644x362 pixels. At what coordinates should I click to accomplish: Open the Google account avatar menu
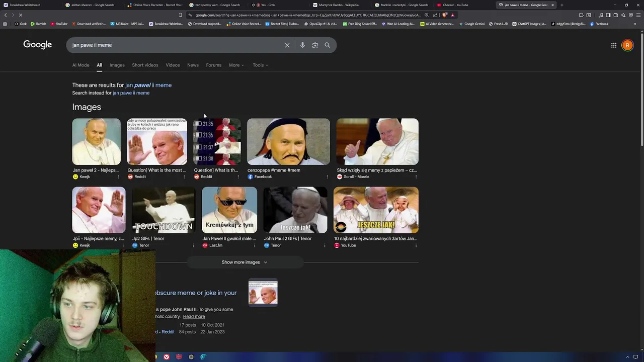click(627, 45)
